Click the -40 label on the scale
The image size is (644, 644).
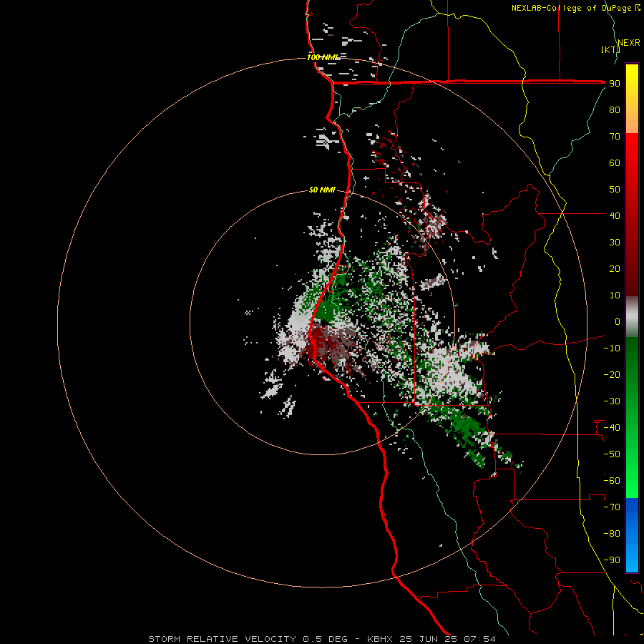point(612,428)
